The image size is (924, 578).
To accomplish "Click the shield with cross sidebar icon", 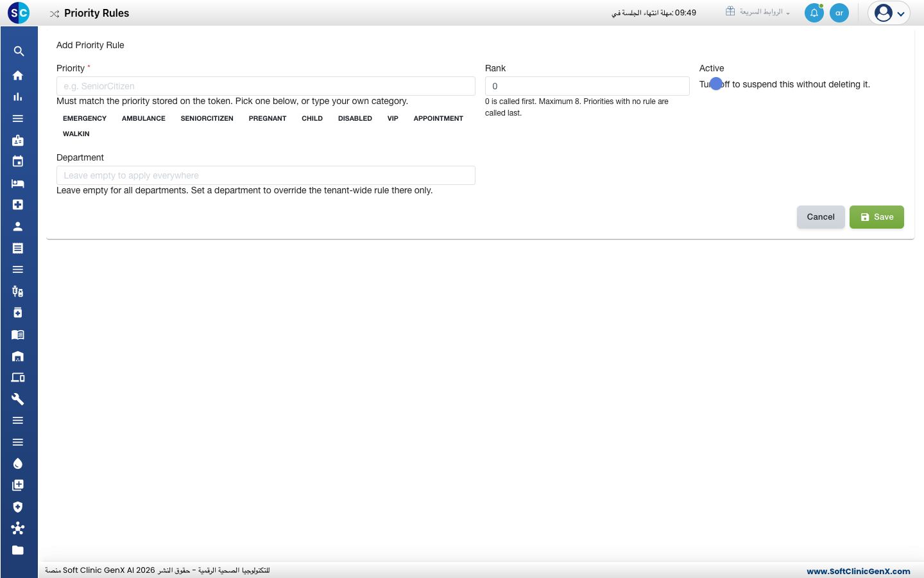I will (x=18, y=507).
